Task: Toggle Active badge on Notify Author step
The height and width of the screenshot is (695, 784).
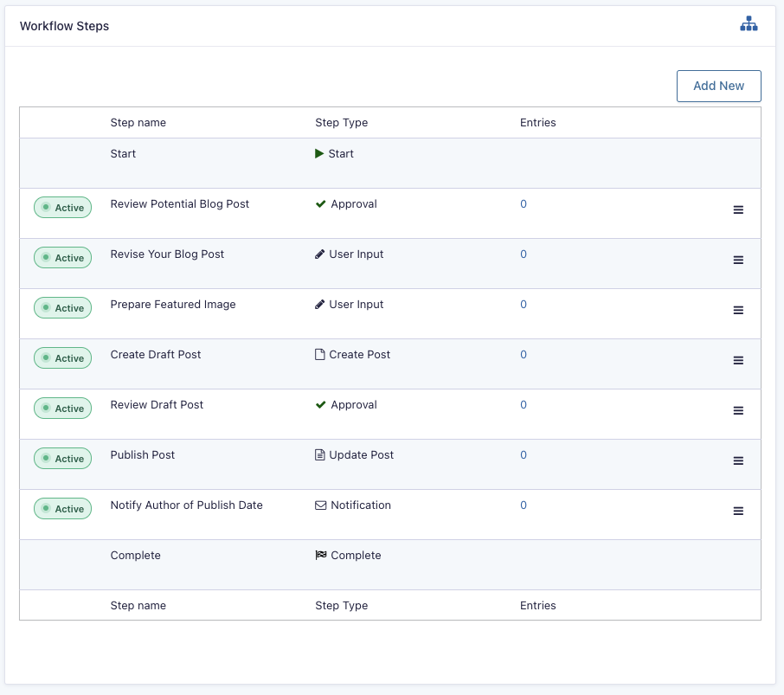Action: (62, 509)
